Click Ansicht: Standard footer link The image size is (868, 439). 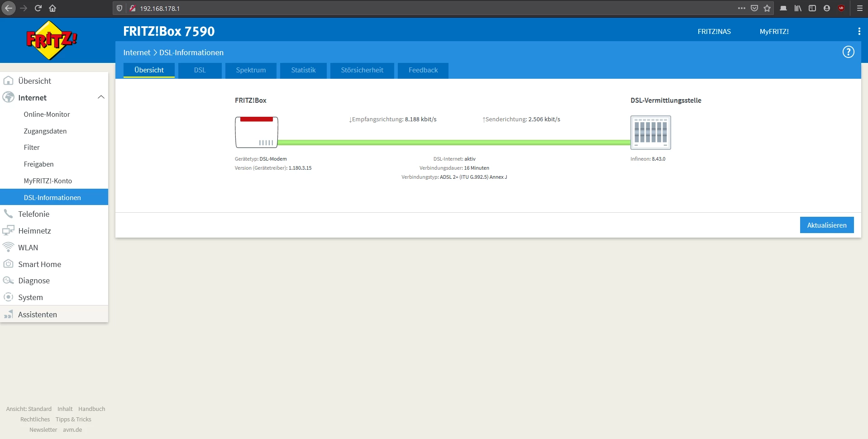click(29, 409)
